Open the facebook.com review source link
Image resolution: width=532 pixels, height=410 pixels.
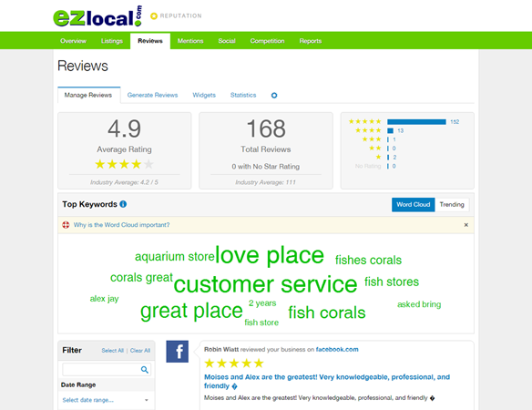pyautogui.click(x=337, y=349)
